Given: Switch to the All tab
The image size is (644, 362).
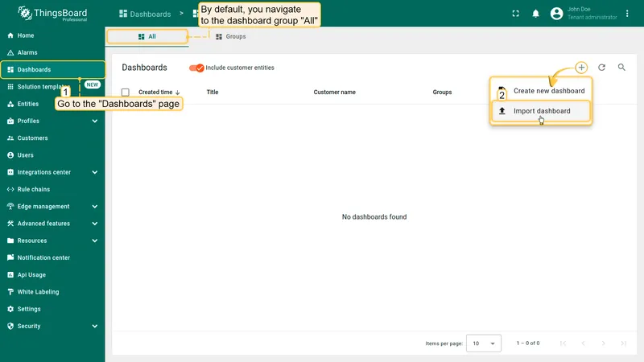Looking at the screenshot, I should click(147, 36).
